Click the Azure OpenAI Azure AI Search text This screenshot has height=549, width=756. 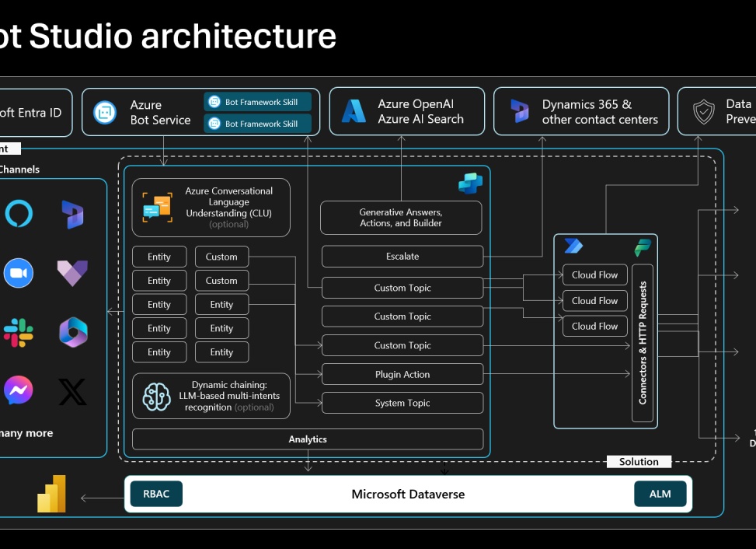click(420, 111)
